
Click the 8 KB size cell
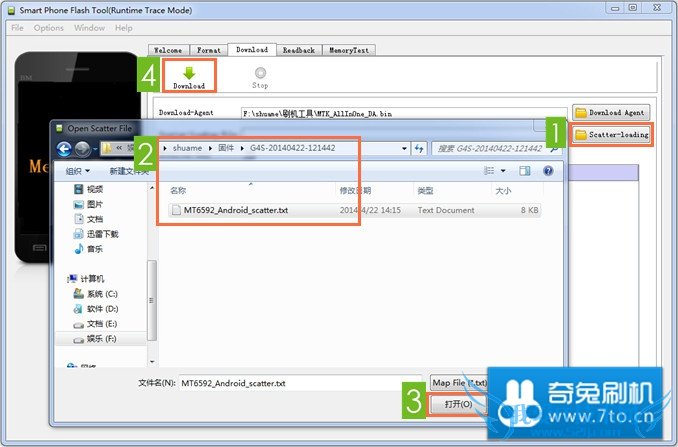click(x=529, y=210)
